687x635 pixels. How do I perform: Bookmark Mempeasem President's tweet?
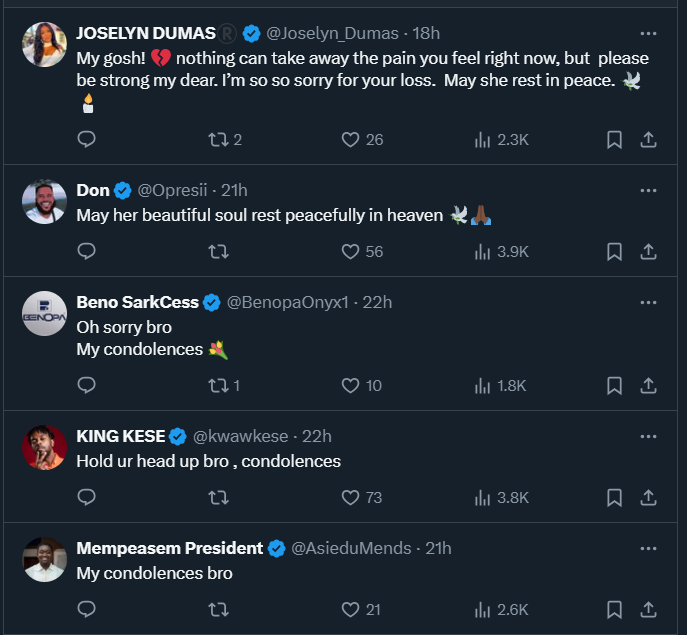pos(614,608)
